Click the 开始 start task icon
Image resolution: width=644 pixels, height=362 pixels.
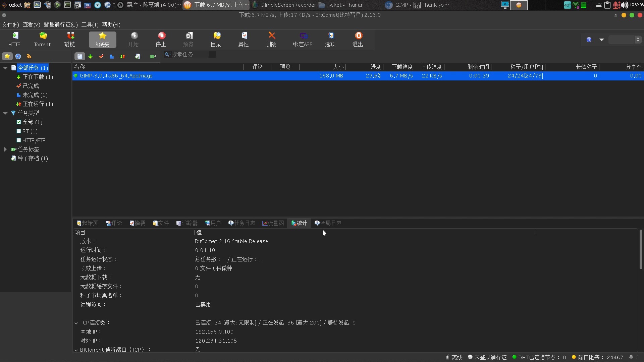tap(133, 39)
